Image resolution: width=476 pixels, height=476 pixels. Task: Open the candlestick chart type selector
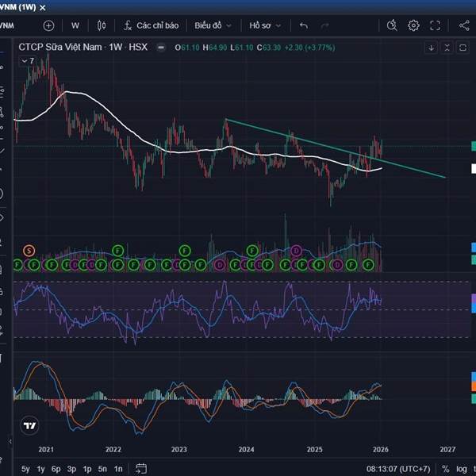[x=102, y=25]
